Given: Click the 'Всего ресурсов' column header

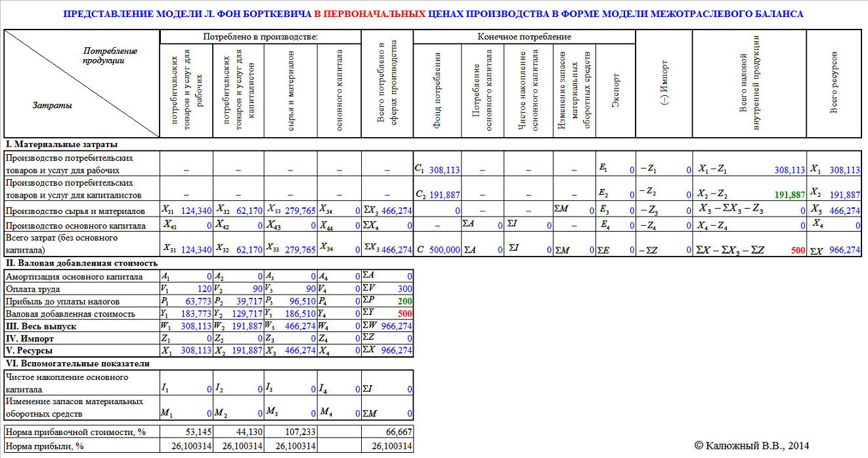Looking at the screenshot, I should point(833,84).
